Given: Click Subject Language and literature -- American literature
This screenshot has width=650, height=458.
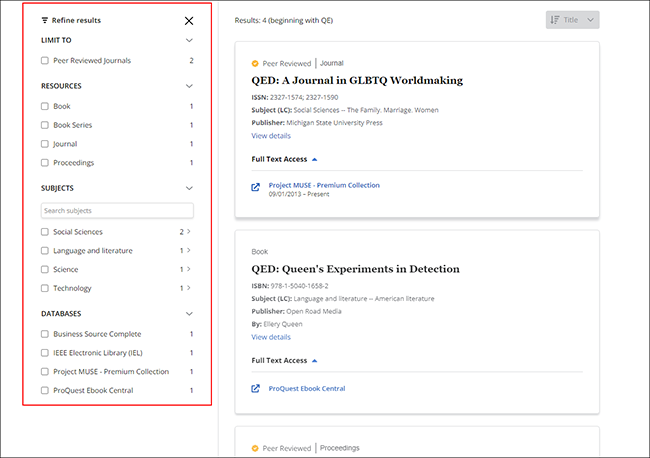Looking at the screenshot, I should (343, 299).
